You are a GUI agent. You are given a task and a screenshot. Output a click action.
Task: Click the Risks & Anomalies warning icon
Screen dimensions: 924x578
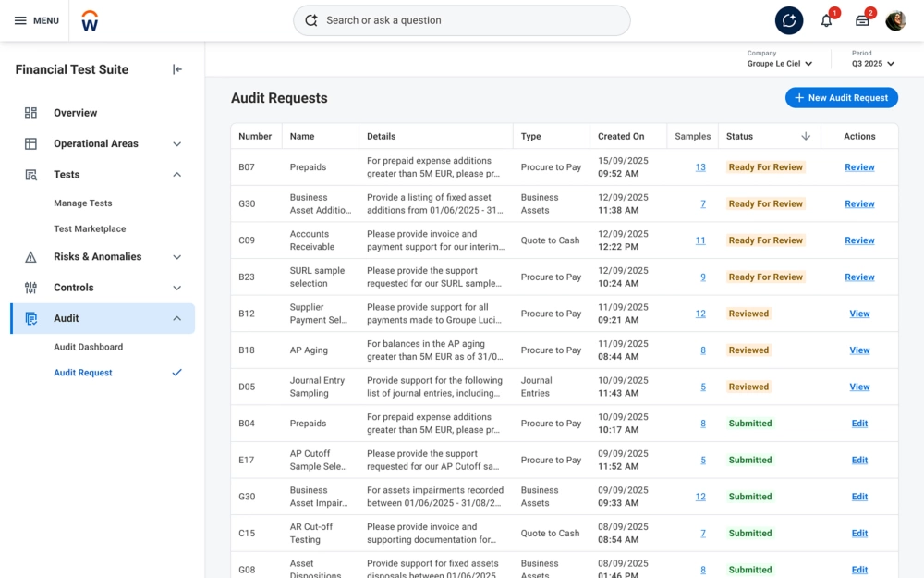(30, 257)
